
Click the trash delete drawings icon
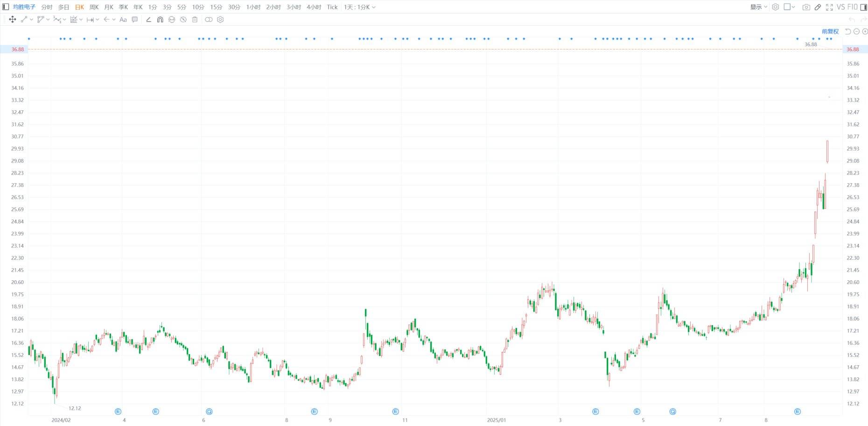pos(195,20)
